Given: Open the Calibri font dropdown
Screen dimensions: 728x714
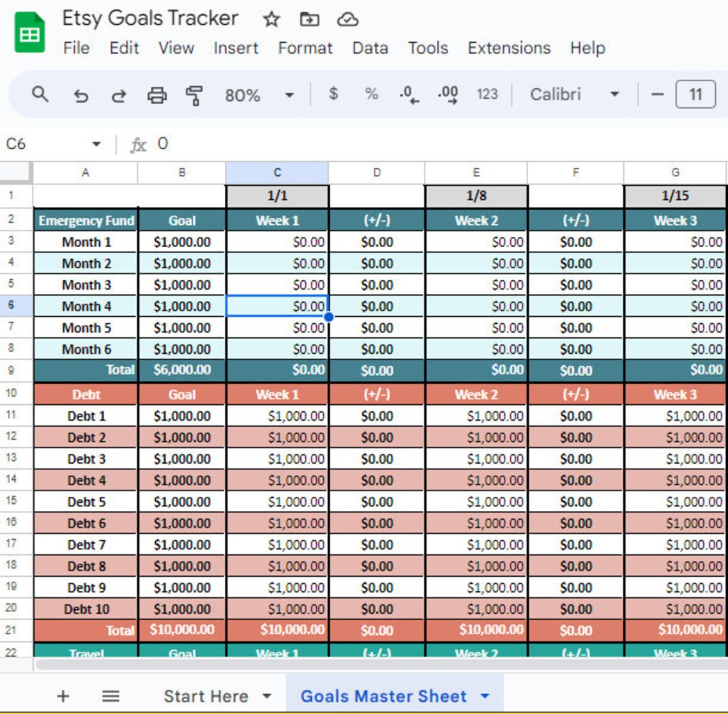Looking at the screenshot, I should 614,95.
